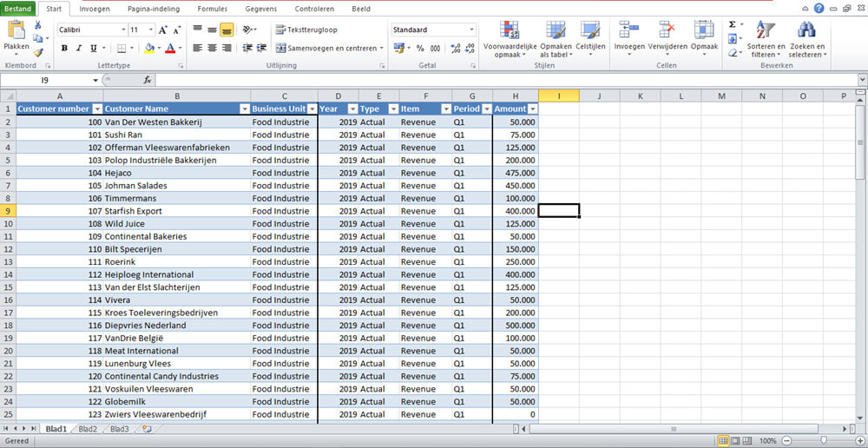
Task: Align text to top
Action: 198,30
